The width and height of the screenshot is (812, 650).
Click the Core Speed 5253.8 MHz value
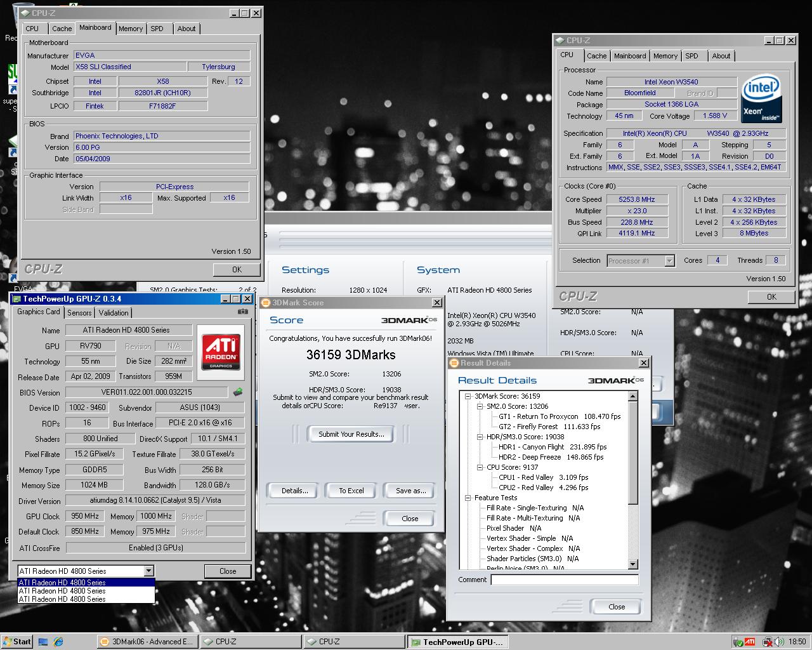pyautogui.click(x=636, y=199)
